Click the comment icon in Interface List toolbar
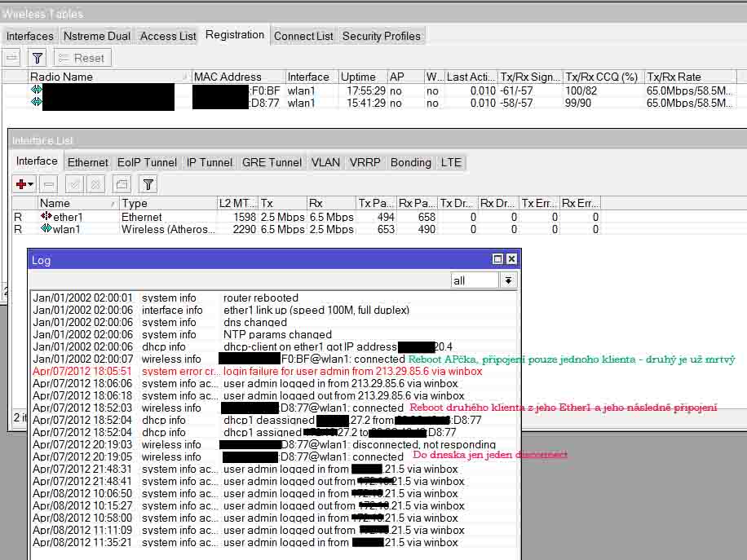 [x=122, y=184]
